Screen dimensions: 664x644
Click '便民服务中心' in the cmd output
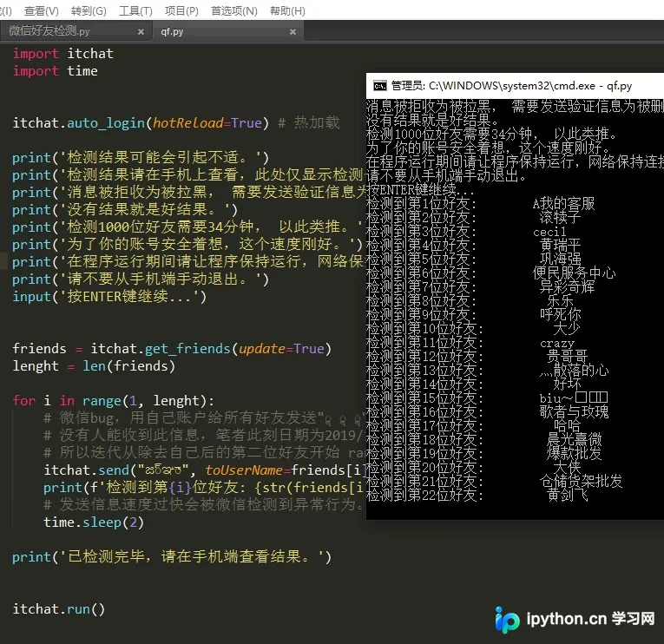point(575,273)
